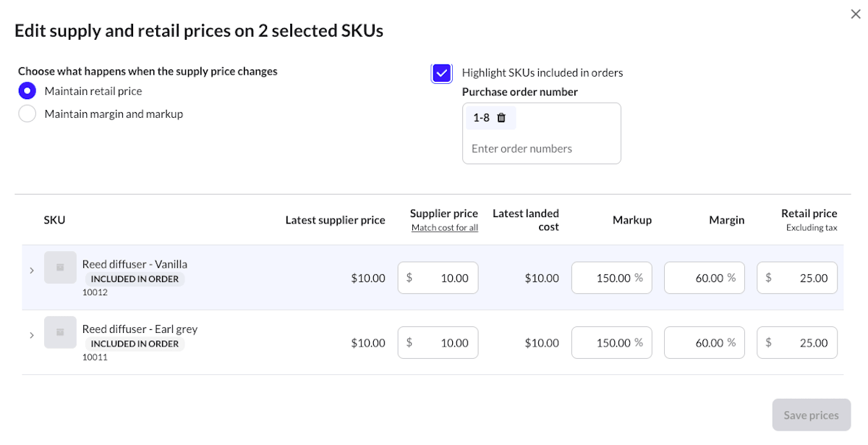Edit Vanilla markup percentage field

[x=612, y=278]
